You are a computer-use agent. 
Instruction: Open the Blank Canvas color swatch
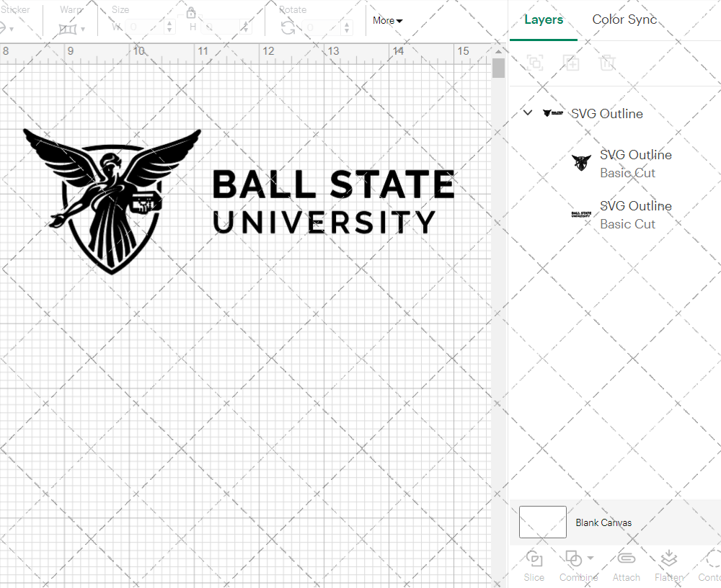point(542,522)
